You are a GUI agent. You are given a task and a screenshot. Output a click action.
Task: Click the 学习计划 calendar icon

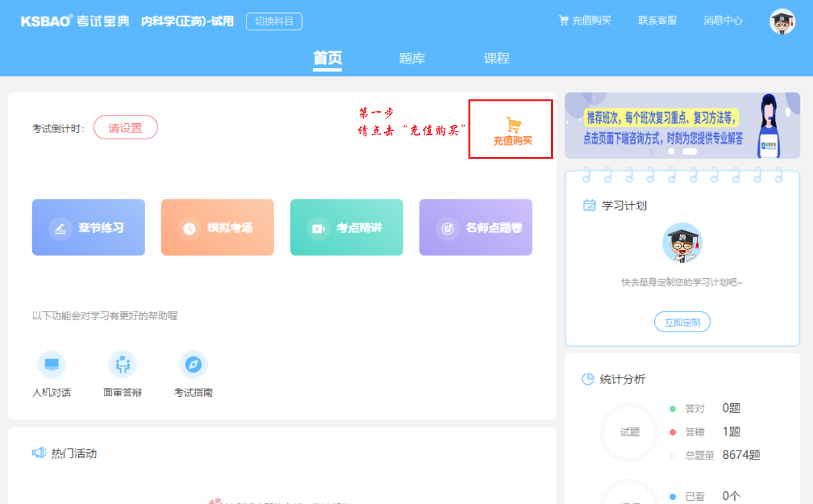pyautogui.click(x=589, y=205)
